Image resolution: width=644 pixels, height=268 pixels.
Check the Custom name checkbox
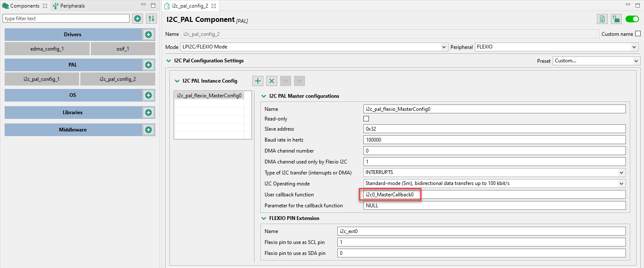pos(638,34)
